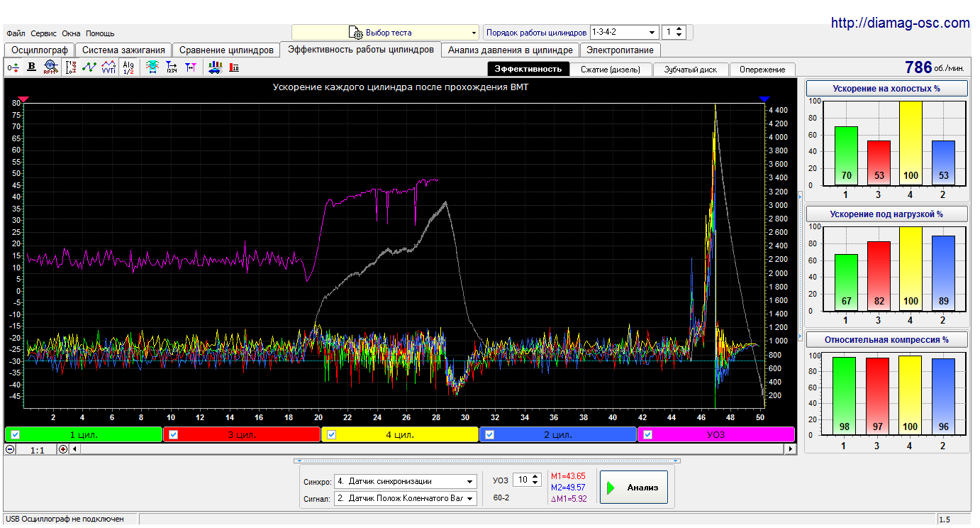Open the Файл menu
Image resolution: width=980 pixels, height=528 pixels.
click(16, 33)
